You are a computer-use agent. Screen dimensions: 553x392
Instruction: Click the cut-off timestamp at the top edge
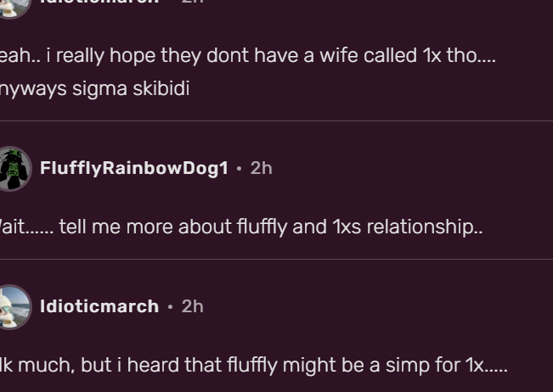point(192,3)
